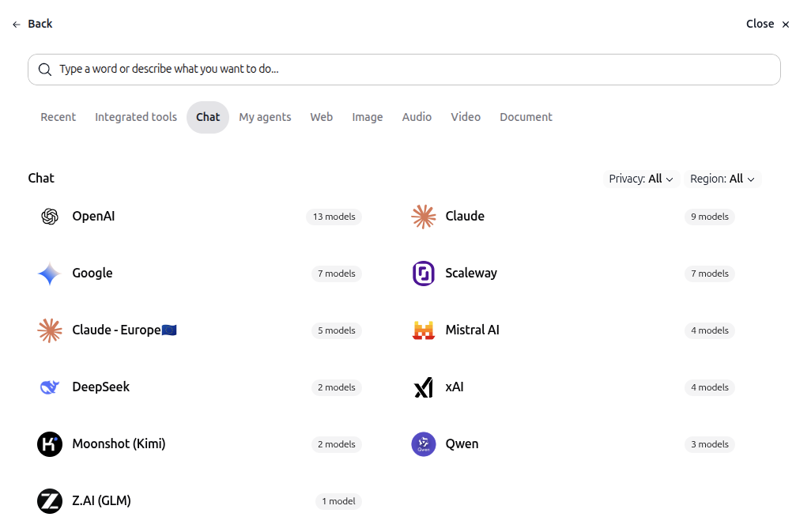Image resolution: width=811 pixels, height=532 pixels.
Task: Click the Claude - Europe starburst icon
Action: pos(50,330)
